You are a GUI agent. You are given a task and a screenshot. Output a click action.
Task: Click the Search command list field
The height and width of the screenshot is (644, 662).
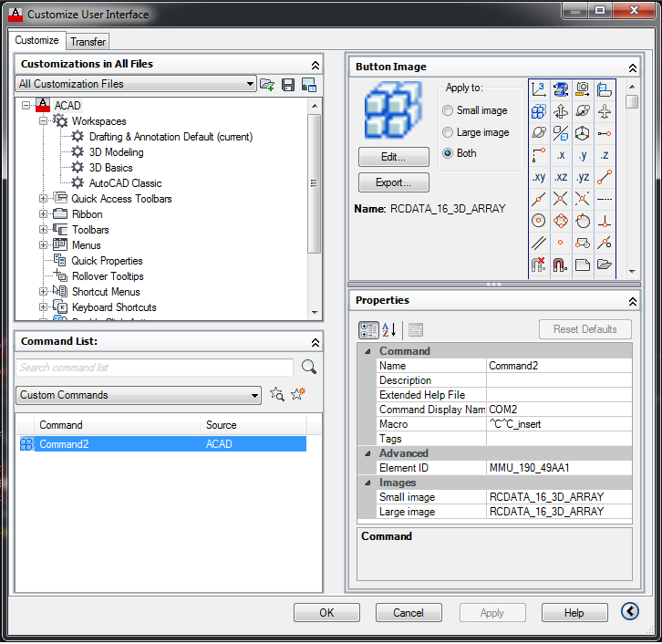[x=154, y=368]
